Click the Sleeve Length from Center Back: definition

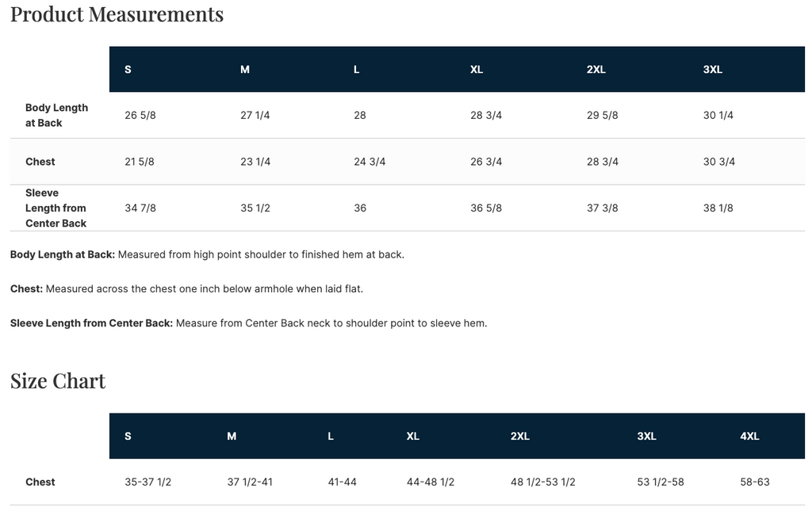click(91, 323)
